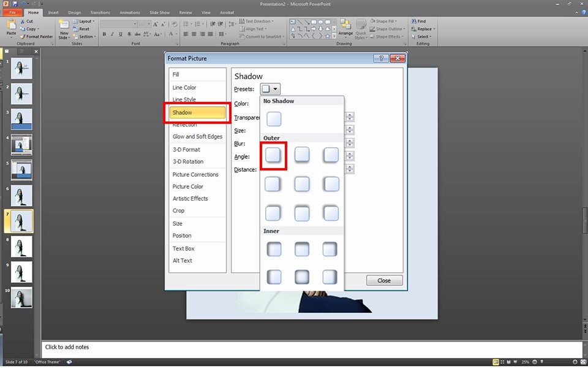The height and width of the screenshot is (368, 588).
Task: Pick the first Outer shadow preset
Action: coord(274,155)
